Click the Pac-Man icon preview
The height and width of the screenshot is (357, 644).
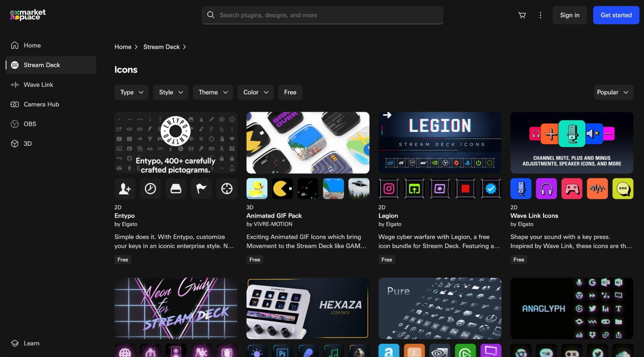point(282,189)
